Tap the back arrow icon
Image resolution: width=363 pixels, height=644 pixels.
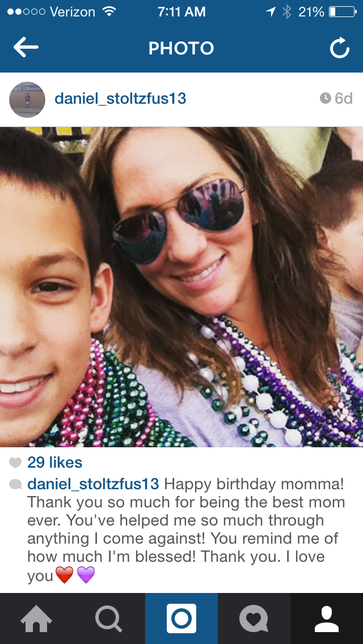(x=26, y=48)
